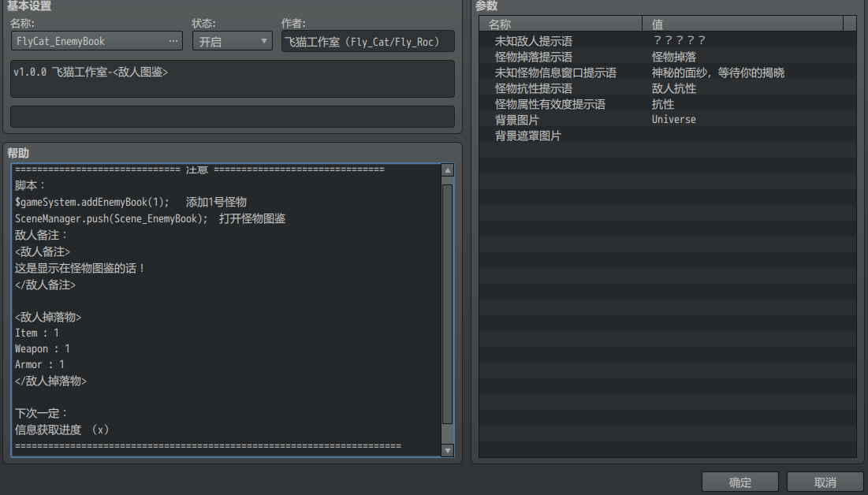868x495 pixels.
Task: Click the Armor : 1 line in help
Action: coord(39,364)
